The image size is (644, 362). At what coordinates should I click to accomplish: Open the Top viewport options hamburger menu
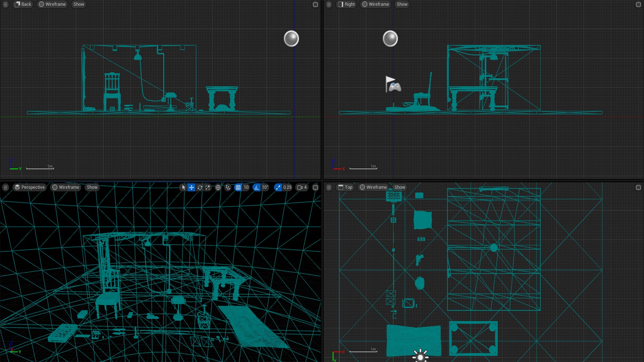pos(329,187)
